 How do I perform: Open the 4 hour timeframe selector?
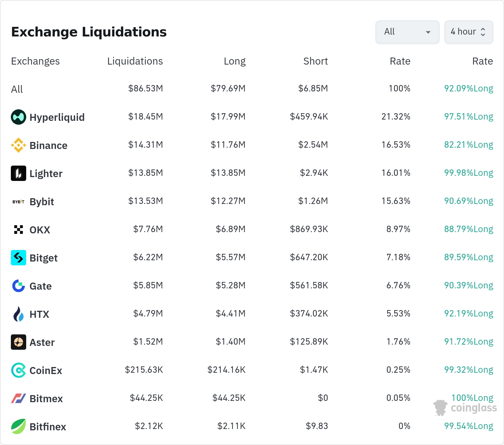point(468,32)
